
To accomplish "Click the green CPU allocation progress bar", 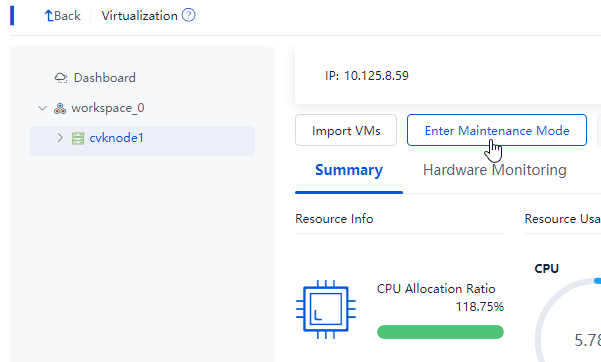I will point(440,332).
